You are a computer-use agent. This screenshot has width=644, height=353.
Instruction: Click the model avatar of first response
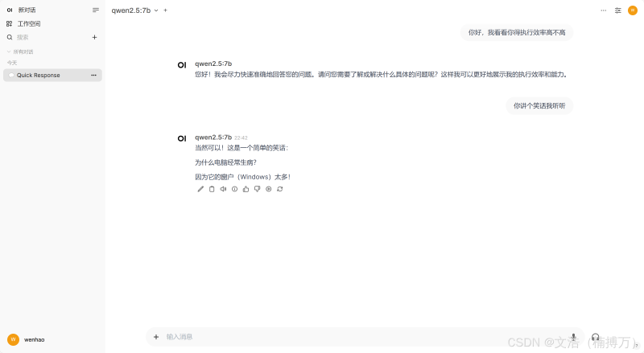[182, 65]
